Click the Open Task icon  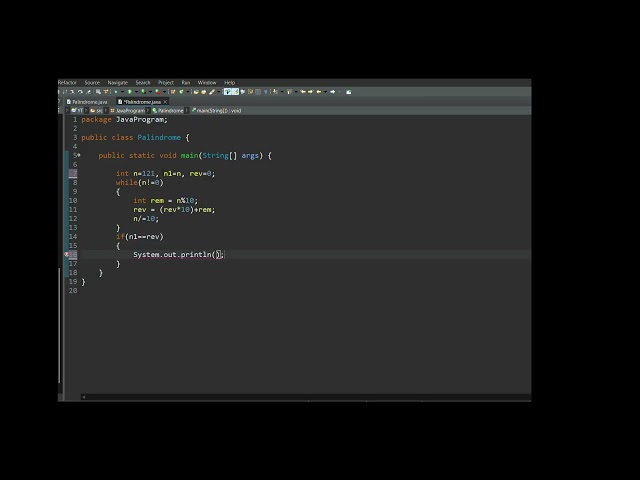click(x=204, y=92)
